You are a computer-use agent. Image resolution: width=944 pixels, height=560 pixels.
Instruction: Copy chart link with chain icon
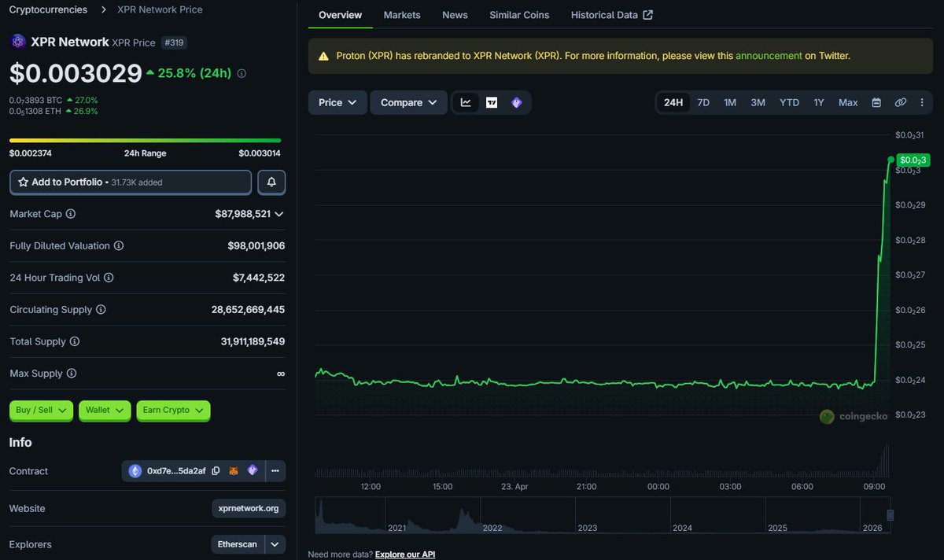(x=901, y=102)
